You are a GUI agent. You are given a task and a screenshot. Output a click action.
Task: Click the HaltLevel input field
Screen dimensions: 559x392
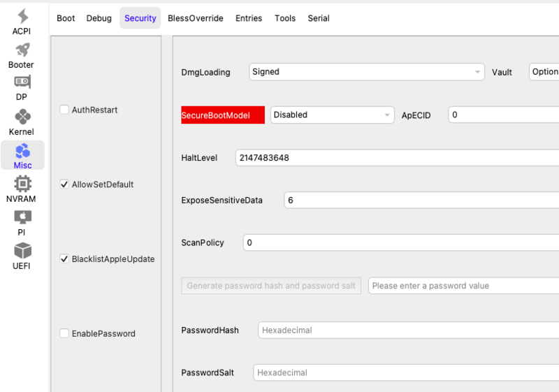[x=397, y=158]
